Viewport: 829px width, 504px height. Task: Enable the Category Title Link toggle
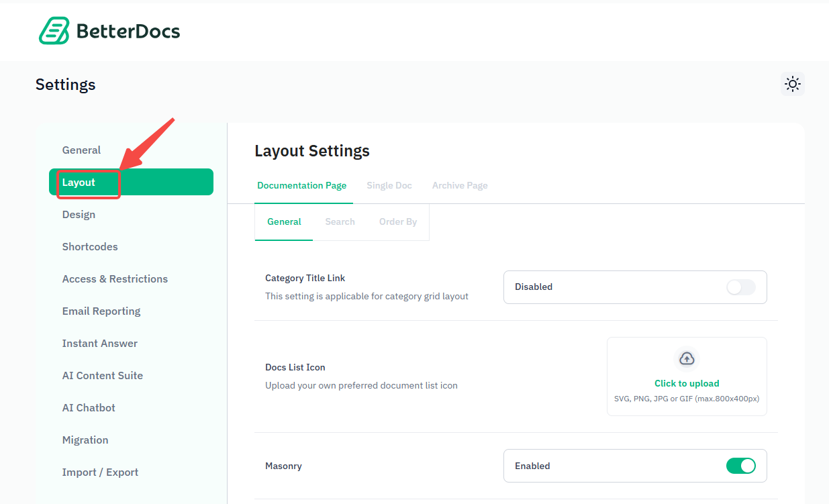pyautogui.click(x=740, y=287)
